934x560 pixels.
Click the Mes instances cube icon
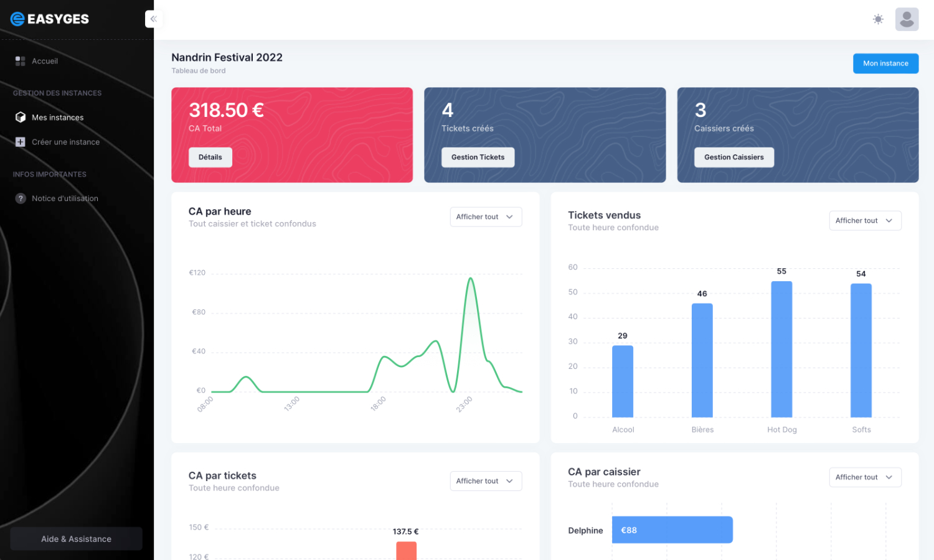[x=20, y=117]
